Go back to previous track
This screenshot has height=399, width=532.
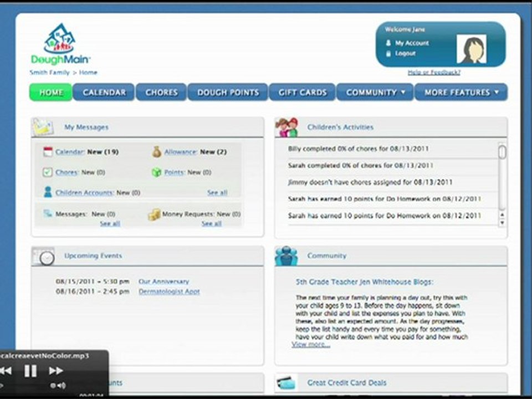[6, 371]
